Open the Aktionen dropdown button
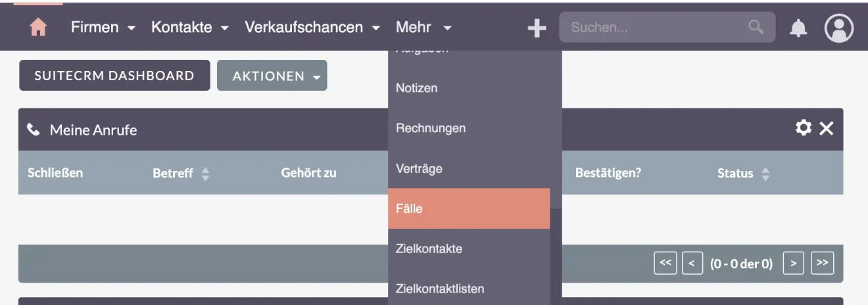 (x=272, y=76)
